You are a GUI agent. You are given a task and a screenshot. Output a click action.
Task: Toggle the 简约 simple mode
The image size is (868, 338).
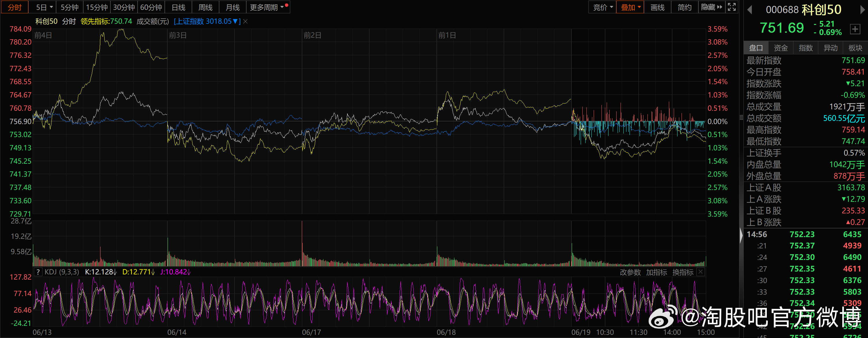pos(684,7)
